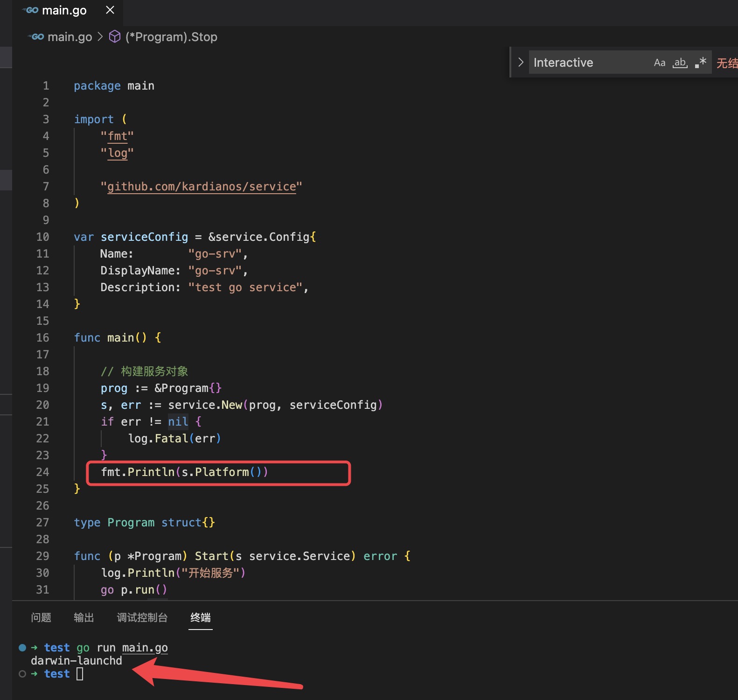Click the "Name:" field on line 11

pyautogui.click(x=117, y=254)
